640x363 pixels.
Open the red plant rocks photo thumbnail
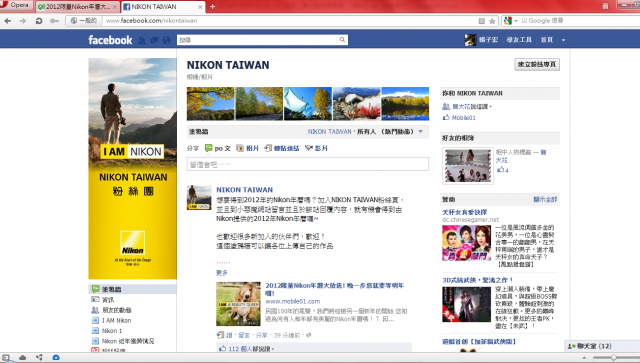[x=356, y=104]
